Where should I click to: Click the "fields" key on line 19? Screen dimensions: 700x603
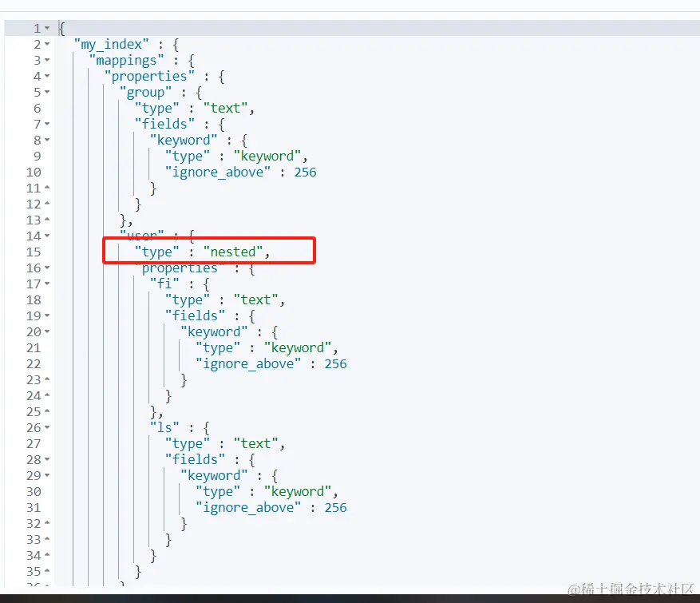pos(195,315)
